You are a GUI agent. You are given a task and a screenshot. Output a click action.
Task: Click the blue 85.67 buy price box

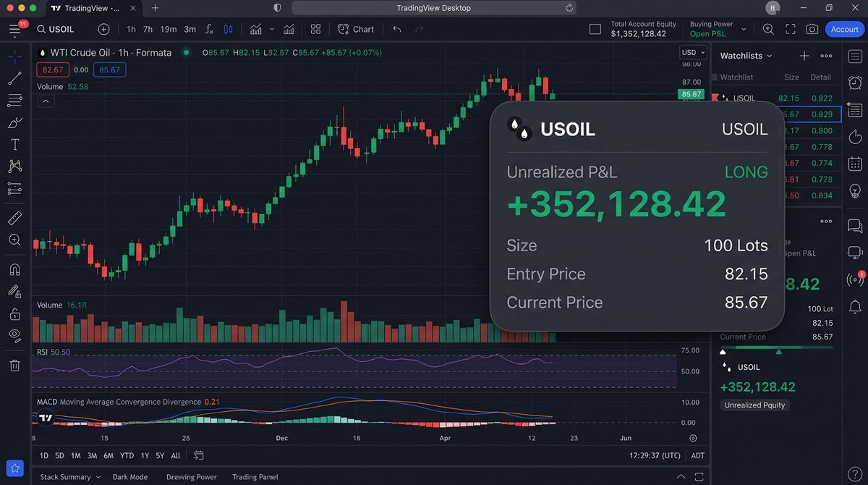click(x=109, y=69)
